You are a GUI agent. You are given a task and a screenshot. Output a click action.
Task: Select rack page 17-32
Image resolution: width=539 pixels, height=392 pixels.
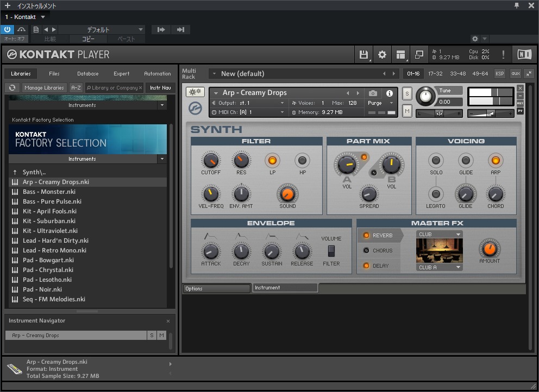pos(435,73)
